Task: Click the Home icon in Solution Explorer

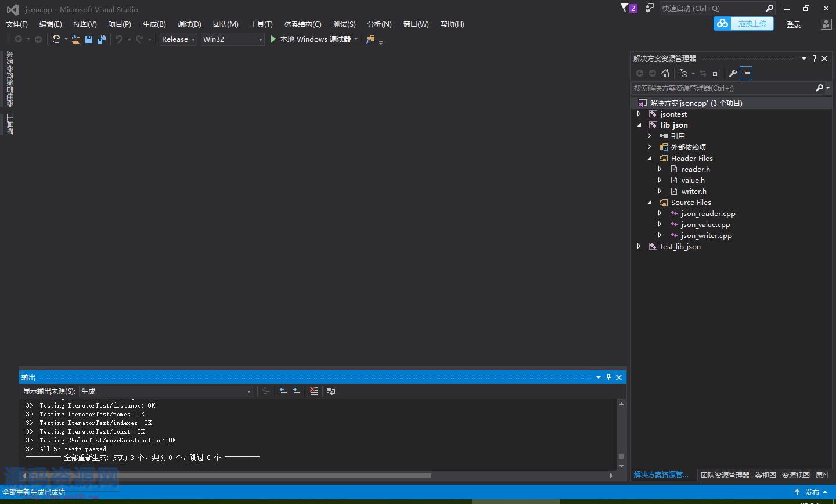Action: point(665,73)
